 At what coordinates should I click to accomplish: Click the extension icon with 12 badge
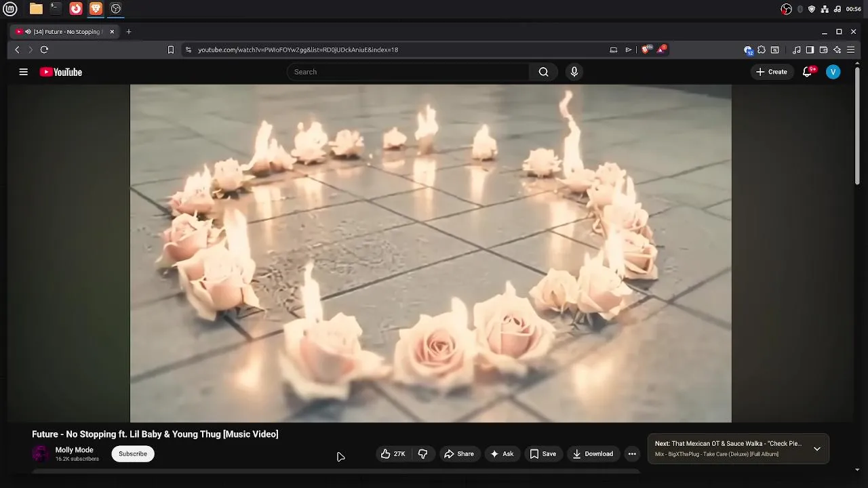click(x=748, y=49)
